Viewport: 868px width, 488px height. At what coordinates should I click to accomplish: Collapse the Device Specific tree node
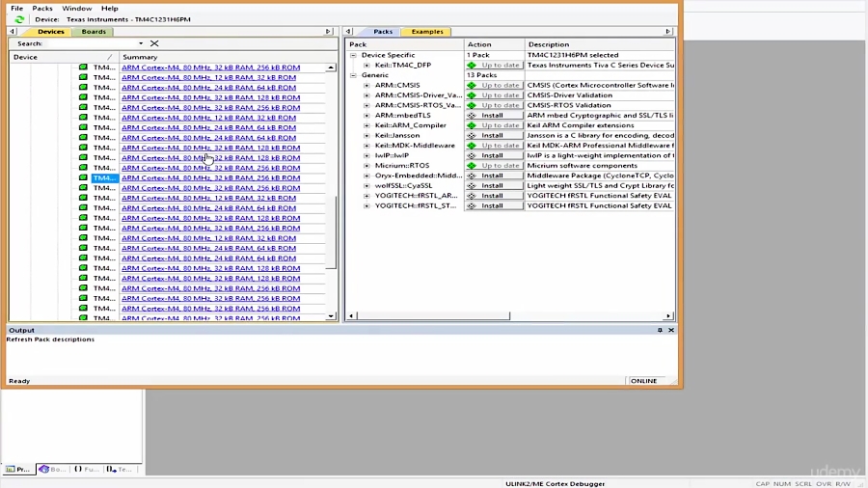pyautogui.click(x=353, y=55)
